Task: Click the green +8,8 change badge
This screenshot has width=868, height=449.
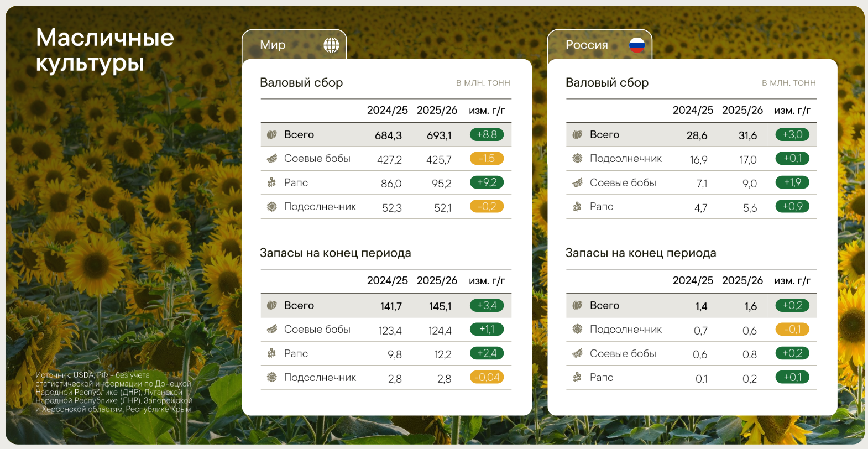Action: click(x=487, y=134)
